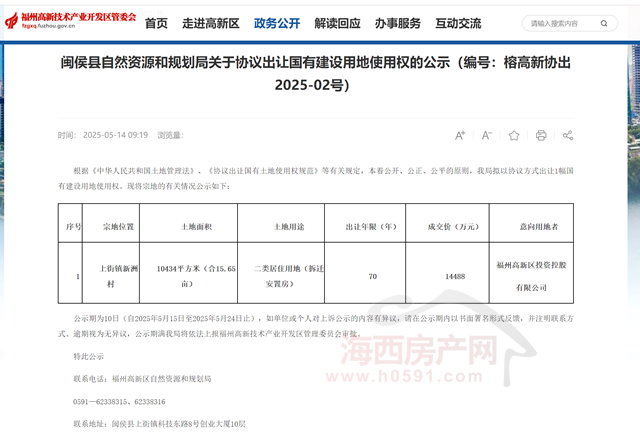Open the 首页 menu item

[x=156, y=24]
